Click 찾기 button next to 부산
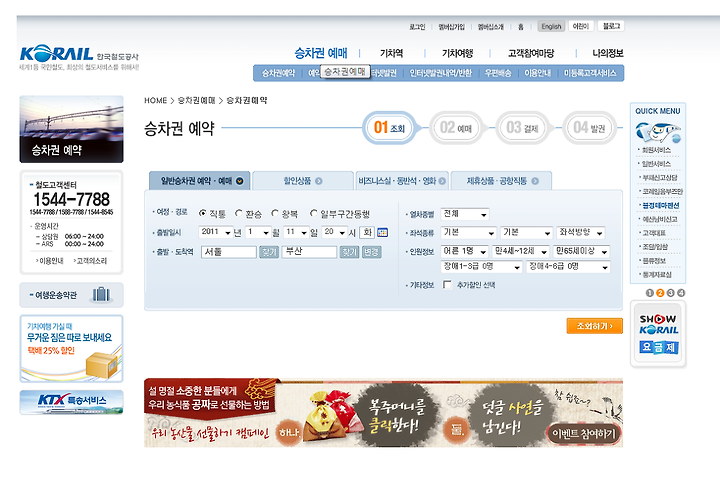720x500 pixels. (349, 252)
